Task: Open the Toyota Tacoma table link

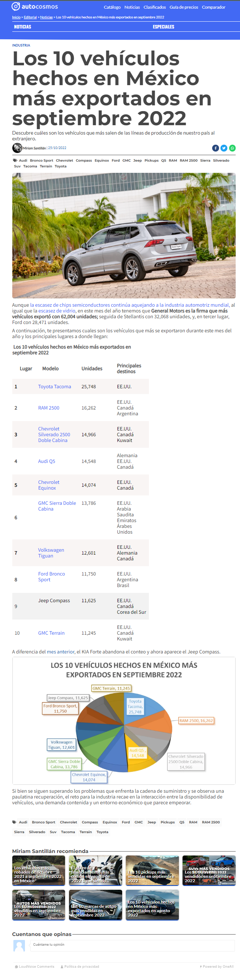Action: point(55,386)
